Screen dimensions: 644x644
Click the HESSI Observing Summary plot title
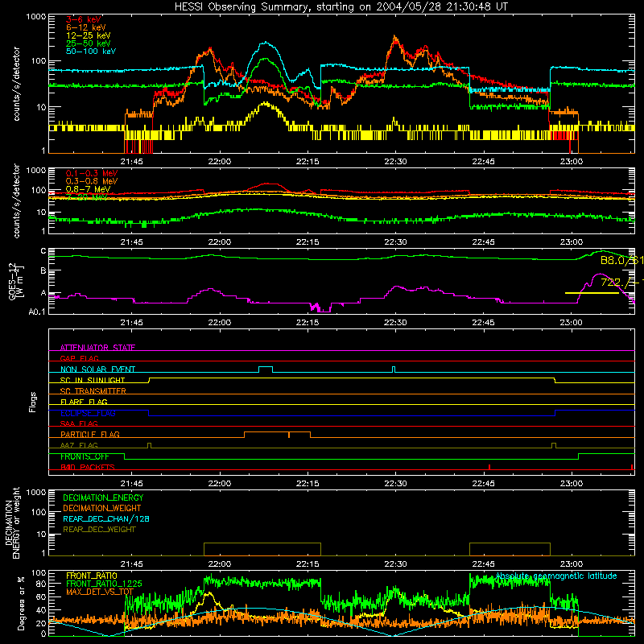tap(341, 7)
